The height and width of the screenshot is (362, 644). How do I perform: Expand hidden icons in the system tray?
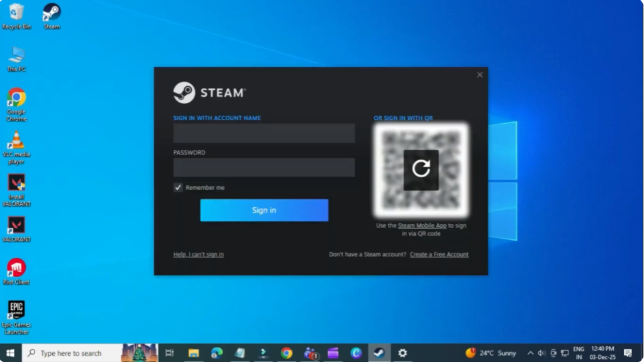[530, 353]
